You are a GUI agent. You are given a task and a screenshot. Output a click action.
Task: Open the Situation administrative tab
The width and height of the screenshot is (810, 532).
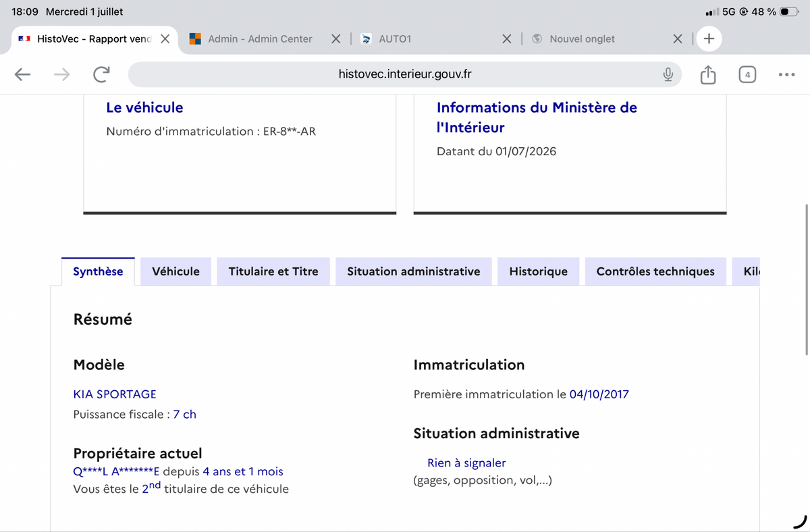tap(414, 271)
